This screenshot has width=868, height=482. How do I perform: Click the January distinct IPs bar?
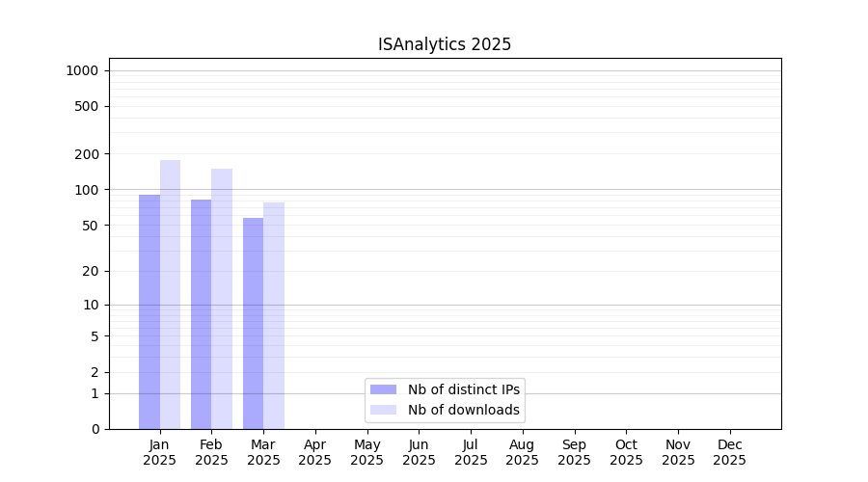pyautogui.click(x=149, y=311)
